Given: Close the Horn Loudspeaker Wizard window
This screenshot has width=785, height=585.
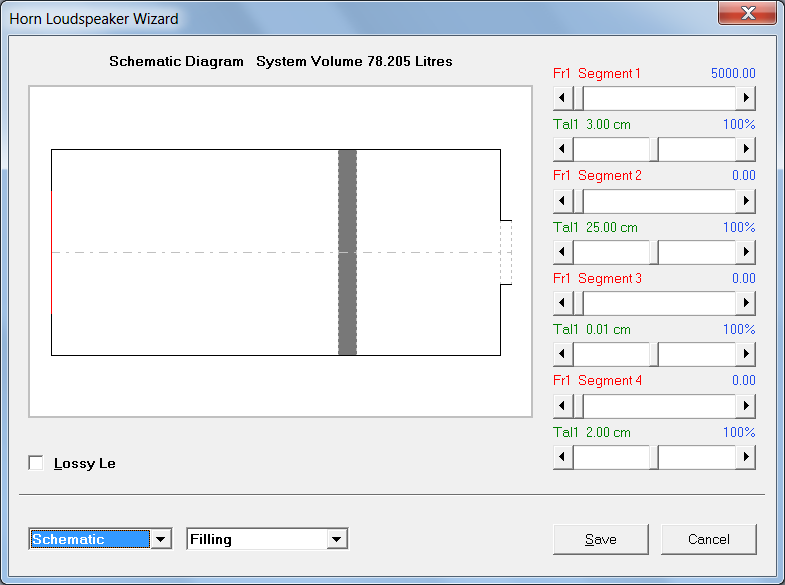Looking at the screenshot, I should point(747,13).
